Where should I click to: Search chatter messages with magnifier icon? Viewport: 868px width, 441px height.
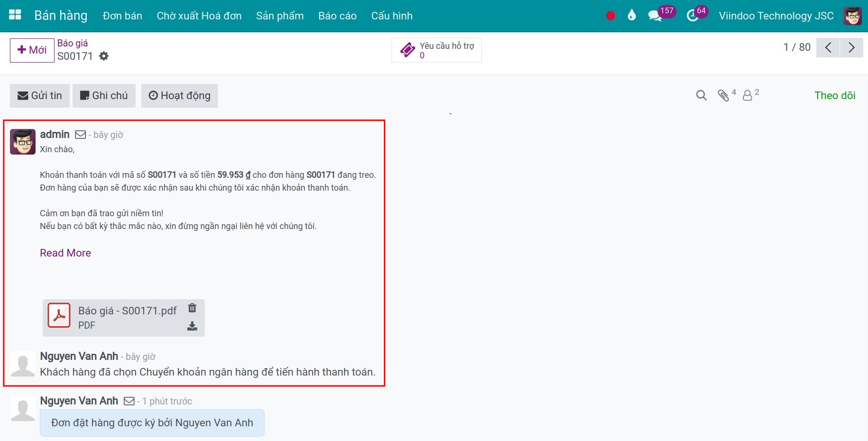point(701,96)
